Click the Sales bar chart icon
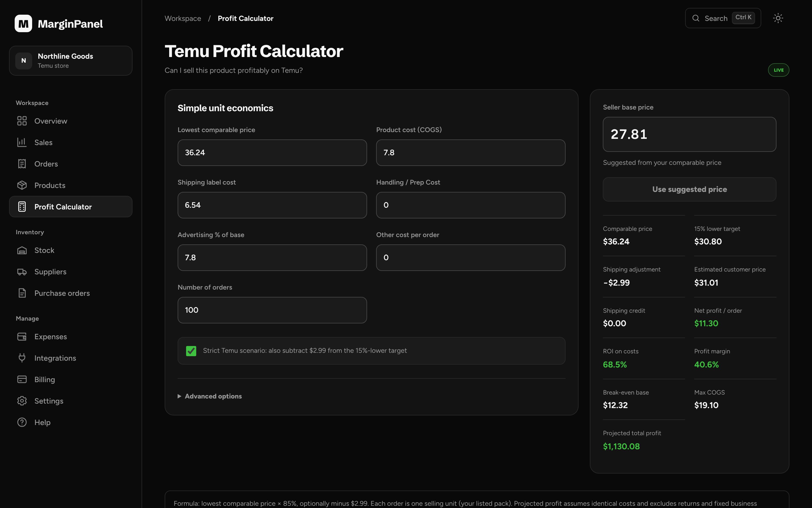 (x=22, y=143)
